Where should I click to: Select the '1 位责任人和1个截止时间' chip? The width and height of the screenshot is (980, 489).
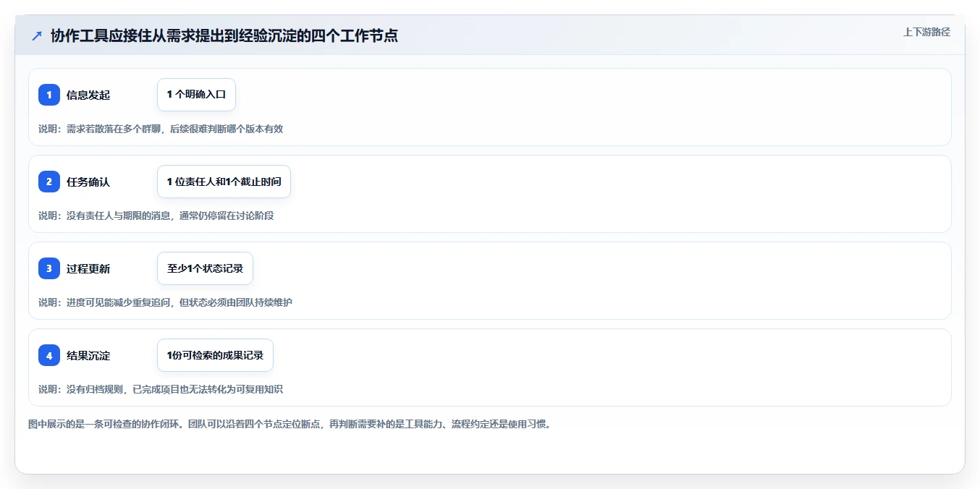(224, 182)
